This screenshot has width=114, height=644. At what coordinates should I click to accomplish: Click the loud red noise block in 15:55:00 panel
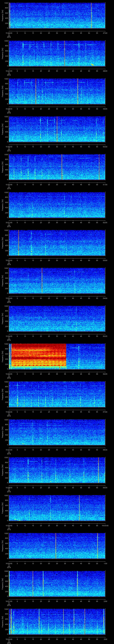tap(39, 355)
